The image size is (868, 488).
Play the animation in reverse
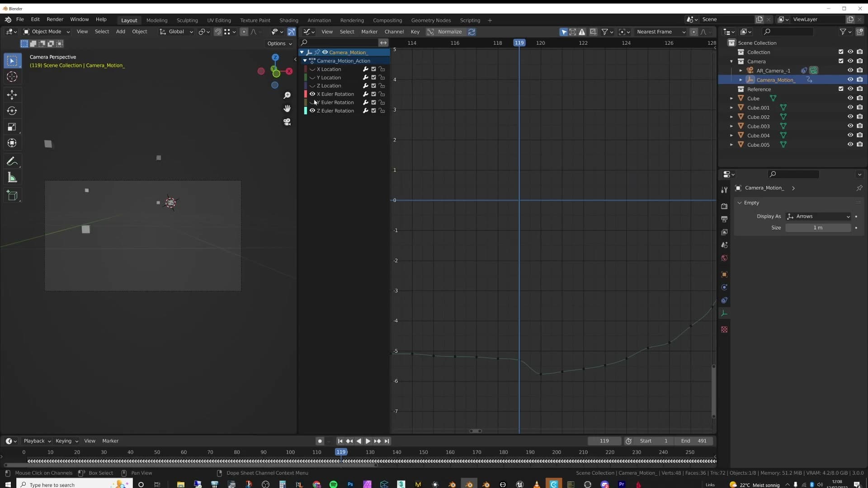(x=359, y=441)
